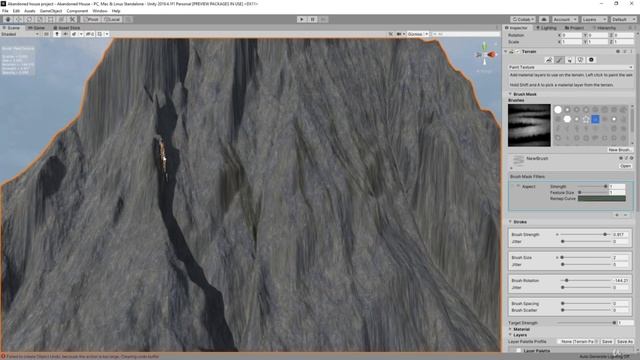Viewport: 640px width, 360px height.
Task: Open the custom editor tools icon
Action: pos(72,19)
